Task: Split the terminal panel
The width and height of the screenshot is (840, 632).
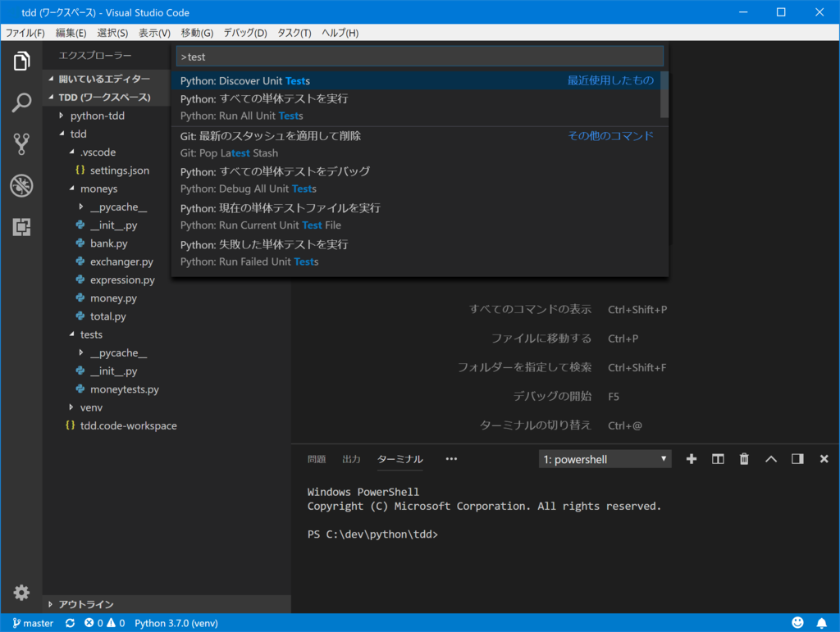Action: [718, 459]
